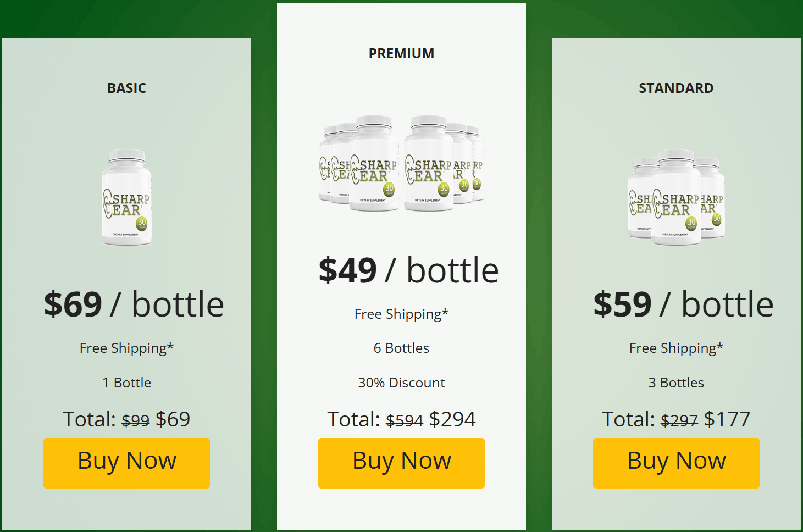Click Buy Now in the Premium plan

[x=401, y=463]
